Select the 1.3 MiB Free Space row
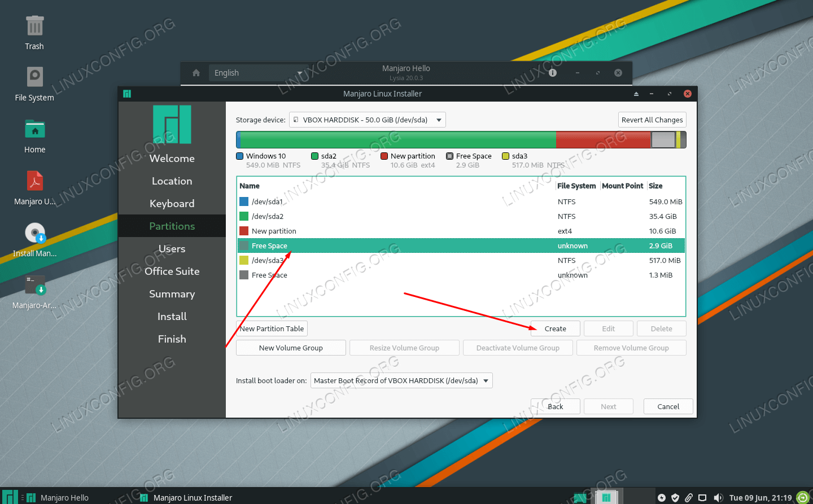Screen dimensions: 813x504 click(461, 275)
